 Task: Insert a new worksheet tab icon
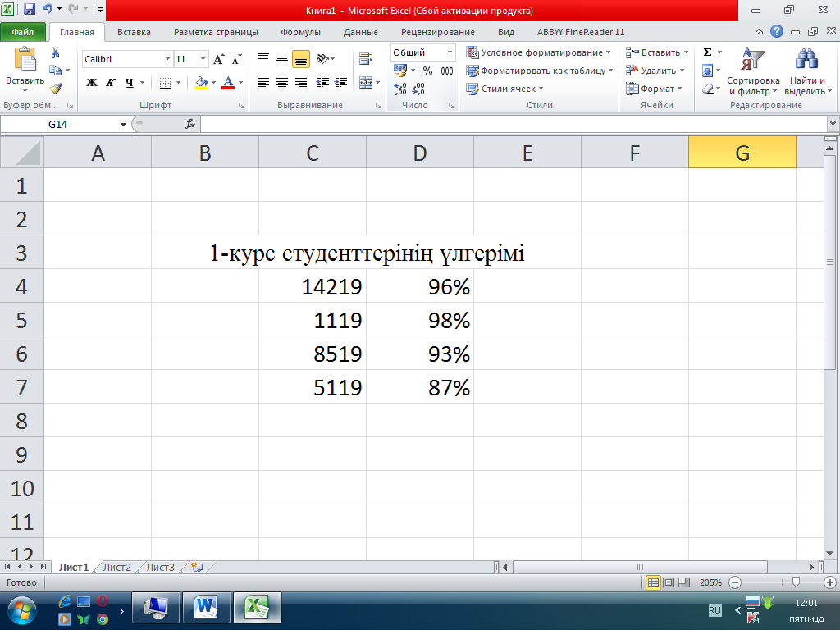point(197,567)
